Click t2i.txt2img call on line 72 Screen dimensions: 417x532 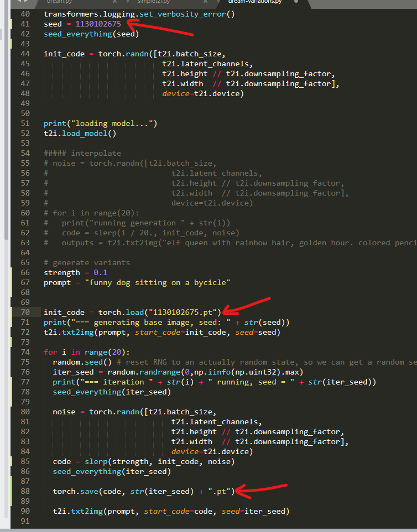(x=69, y=332)
